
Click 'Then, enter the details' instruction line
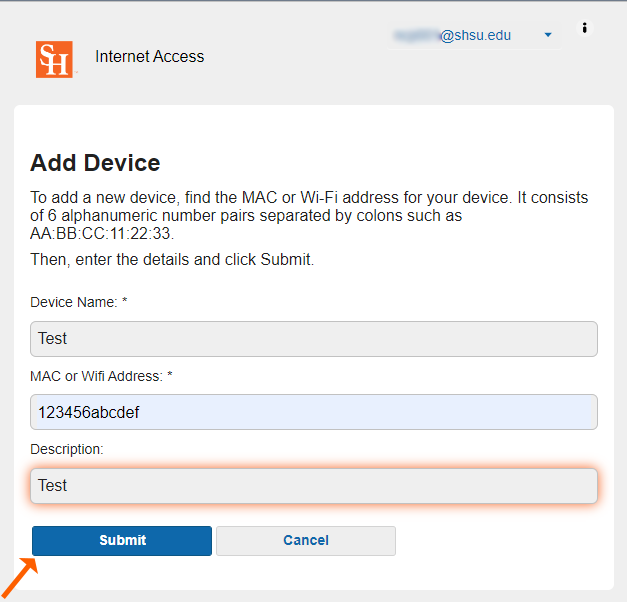(x=172, y=260)
